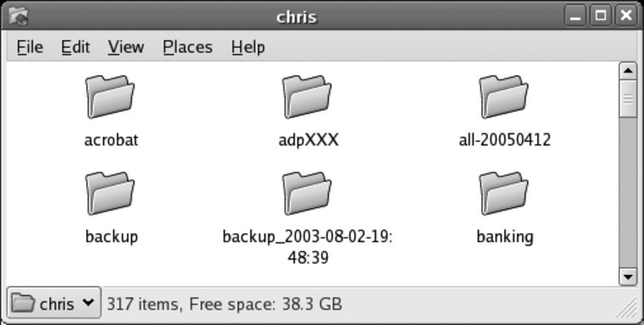This screenshot has width=644, height=325.
Task: Open the Places menu
Action: point(187,47)
